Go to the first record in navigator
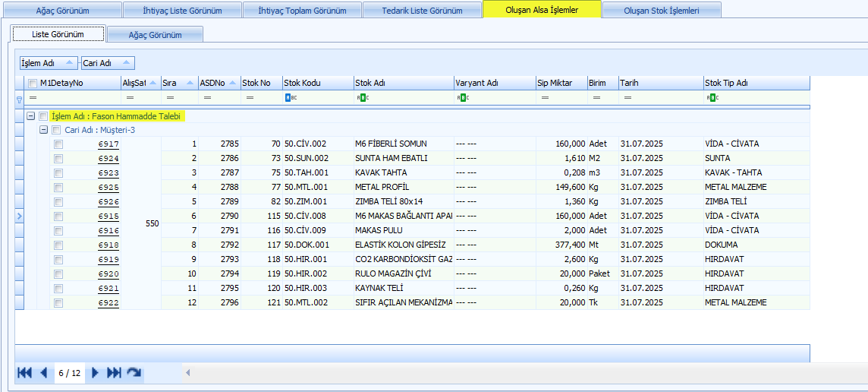 coord(24,373)
